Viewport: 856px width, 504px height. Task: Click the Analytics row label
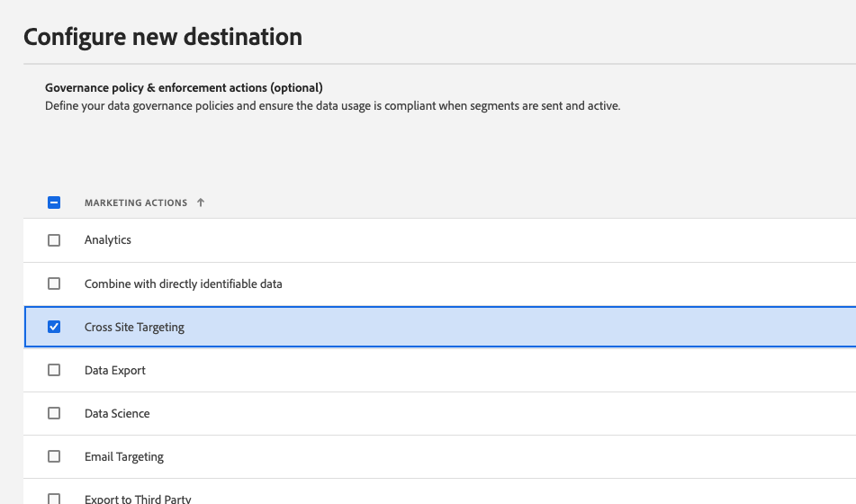(x=108, y=240)
